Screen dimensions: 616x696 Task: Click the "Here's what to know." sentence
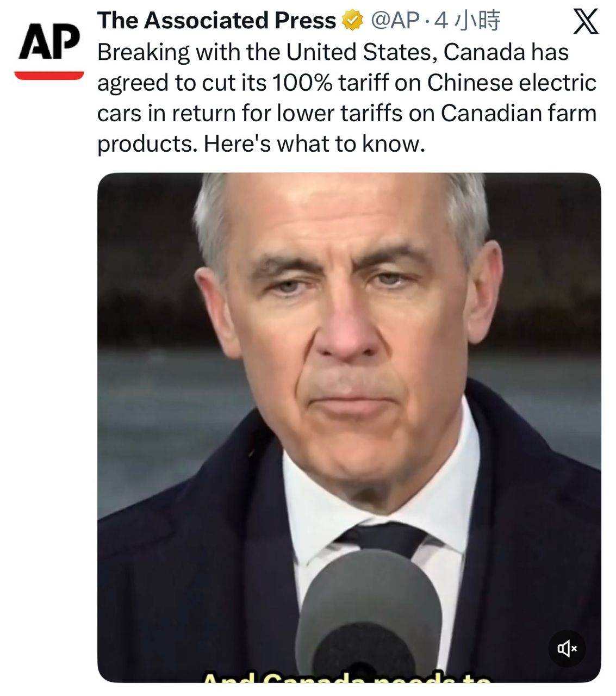click(x=314, y=144)
